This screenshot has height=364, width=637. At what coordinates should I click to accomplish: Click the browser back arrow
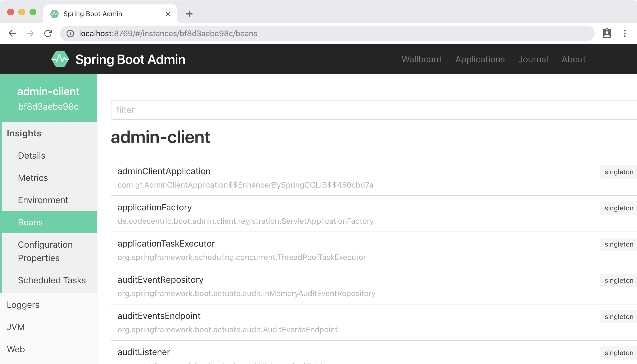12,33
